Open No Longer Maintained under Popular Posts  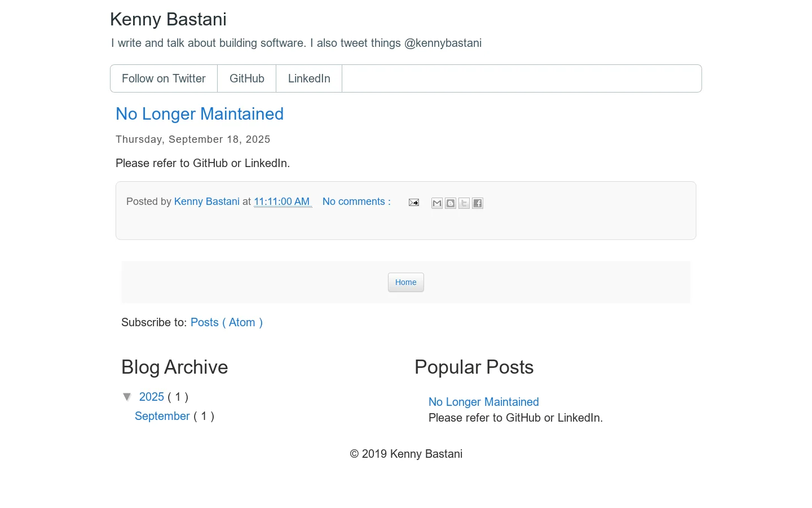[x=484, y=402]
